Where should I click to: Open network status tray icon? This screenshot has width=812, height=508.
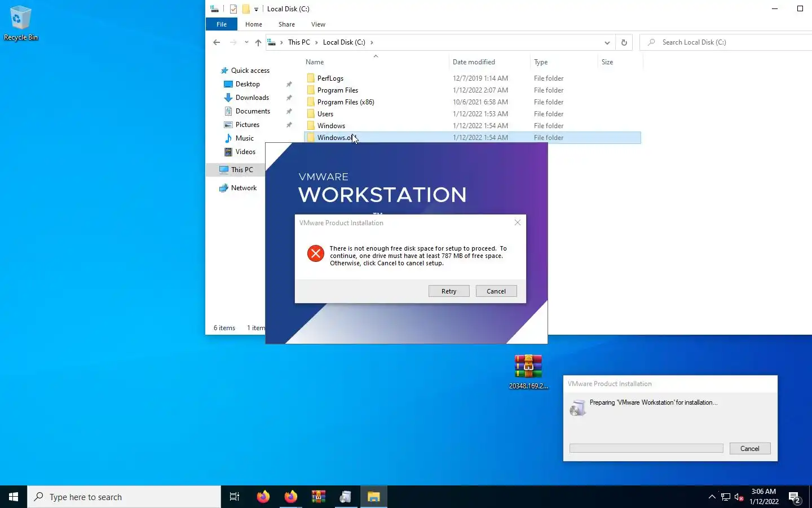pyautogui.click(x=726, y=497)
